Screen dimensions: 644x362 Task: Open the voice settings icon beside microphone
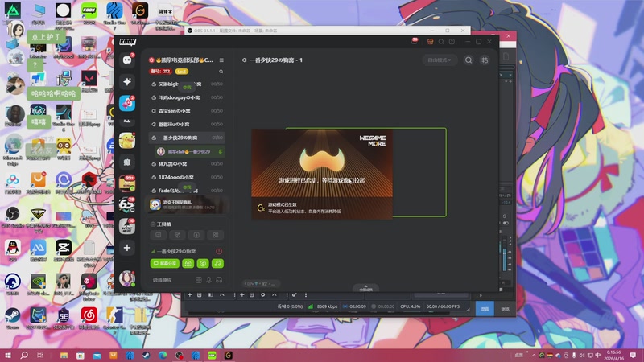pos(199,280)
